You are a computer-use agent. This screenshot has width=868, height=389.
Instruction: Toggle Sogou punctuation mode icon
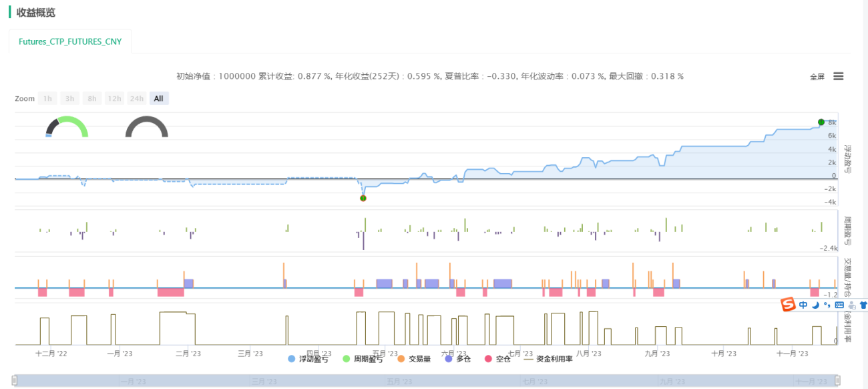[x=827, y=305]
